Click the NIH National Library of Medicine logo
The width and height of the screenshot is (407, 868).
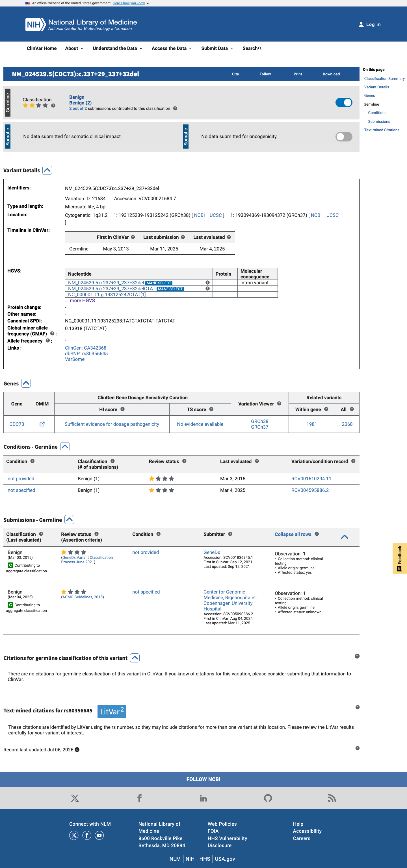coord(81,24)
